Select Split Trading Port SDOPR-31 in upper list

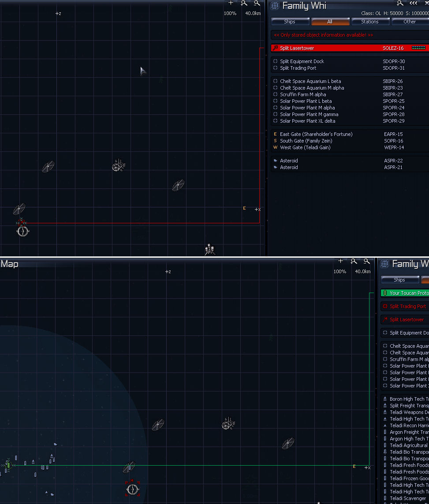(x=350, y=68)
